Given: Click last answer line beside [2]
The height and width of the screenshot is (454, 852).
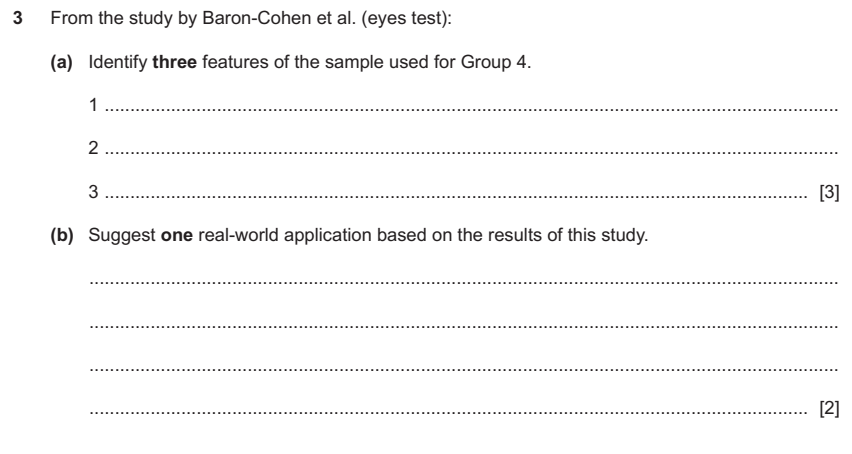Looking at the screenshot, I should coord(448,413).
